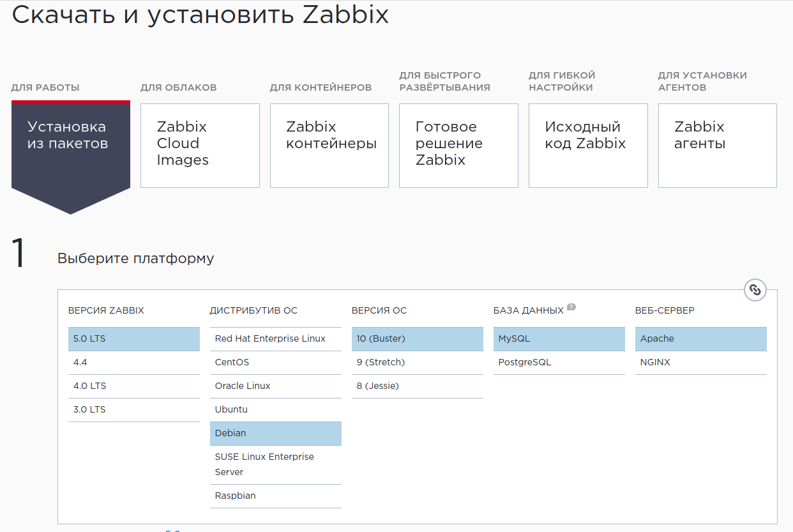The height and width of the screenshot is (532, 793).
Task: Click the "ДЛЯ РАБОТЫ" label
Action: point(45,87)
